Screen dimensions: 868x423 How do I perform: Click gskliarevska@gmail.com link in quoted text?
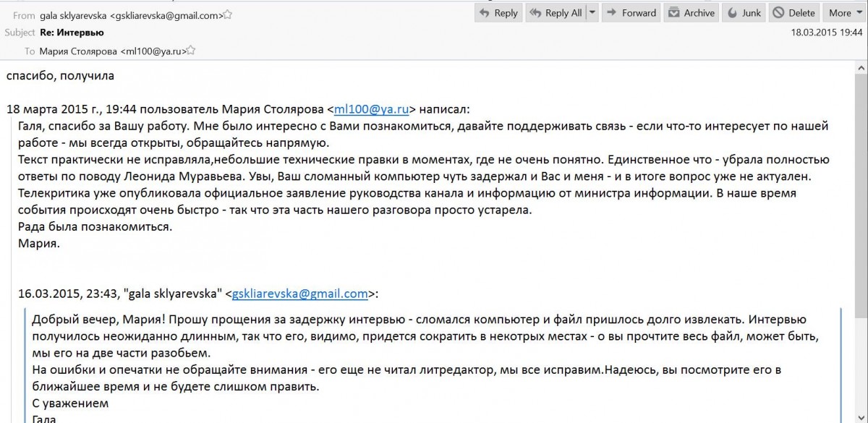click(300, 294)
